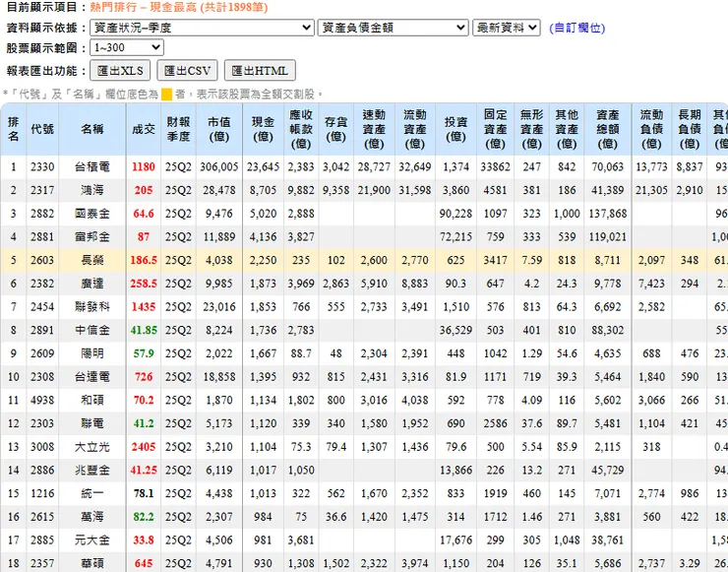Open stock 廣達 name link
Screen dimensions: 728x572
92,284
